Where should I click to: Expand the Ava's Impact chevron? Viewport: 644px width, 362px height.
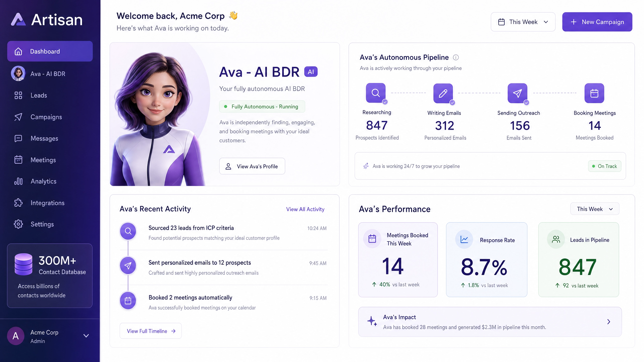(609, 322)
